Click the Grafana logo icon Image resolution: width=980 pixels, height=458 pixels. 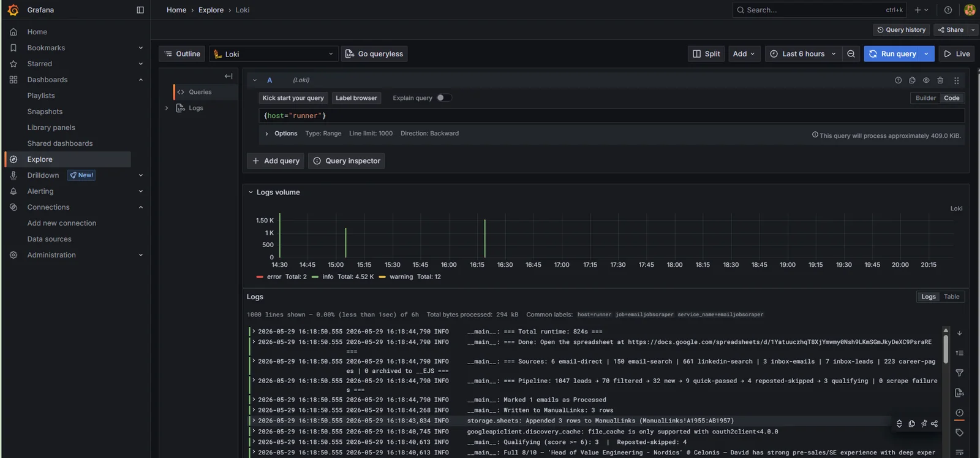coord(13,10)
